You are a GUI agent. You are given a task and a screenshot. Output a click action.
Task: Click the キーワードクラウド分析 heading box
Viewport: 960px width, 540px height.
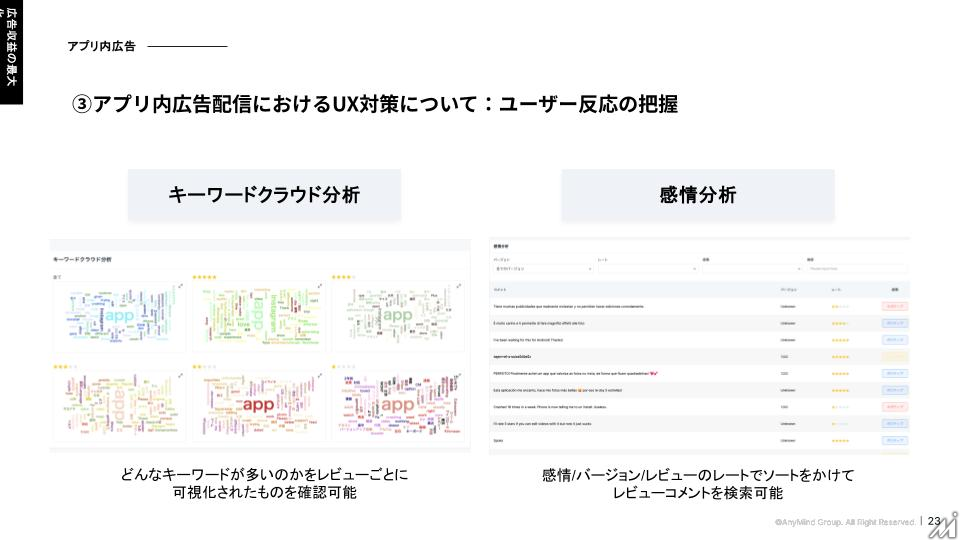pos(264,195)
